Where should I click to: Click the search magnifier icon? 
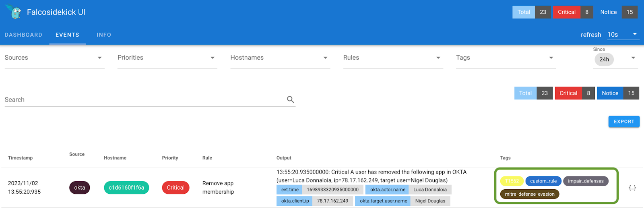pos(290,99)
